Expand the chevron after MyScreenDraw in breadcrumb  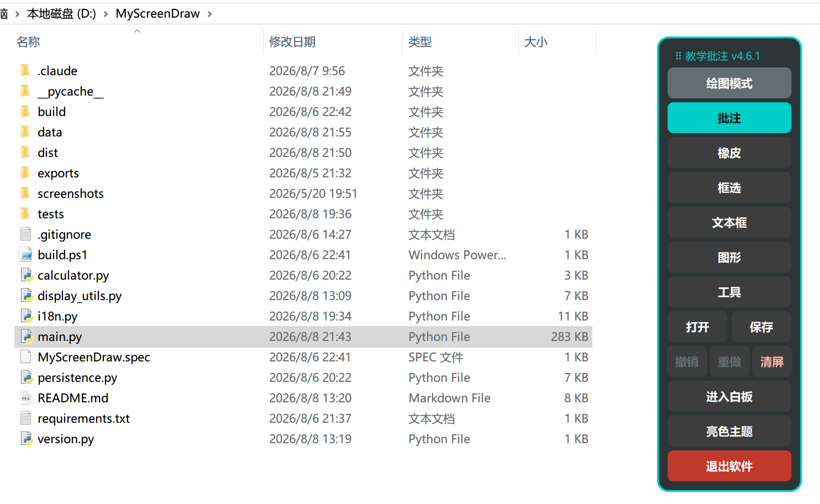[210, 14]
